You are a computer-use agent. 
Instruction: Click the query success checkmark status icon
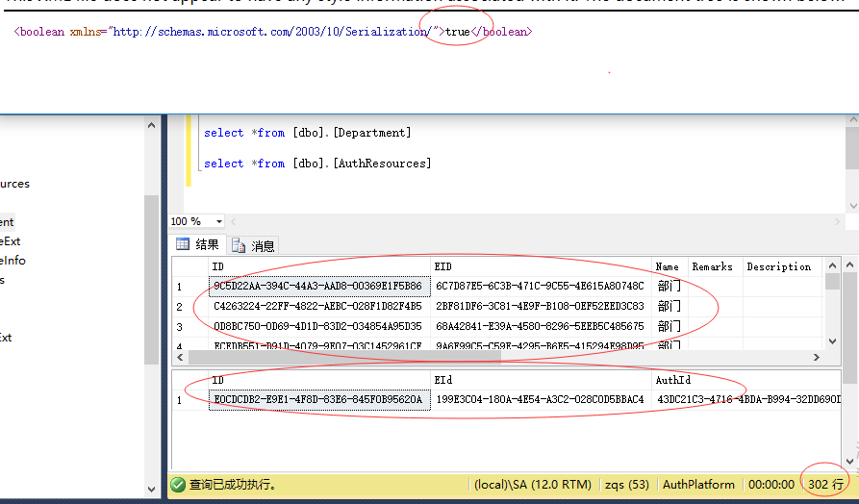[178, 485]
